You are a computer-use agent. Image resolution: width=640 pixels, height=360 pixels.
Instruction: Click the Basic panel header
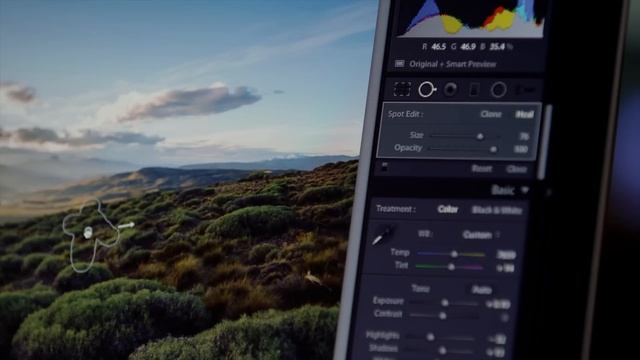coord(451,190)
